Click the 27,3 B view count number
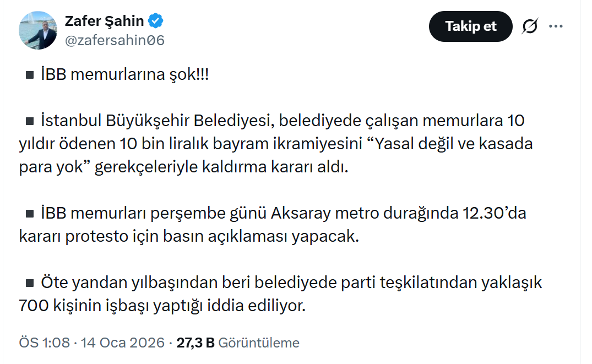592x364 pixels. (195, 343)
